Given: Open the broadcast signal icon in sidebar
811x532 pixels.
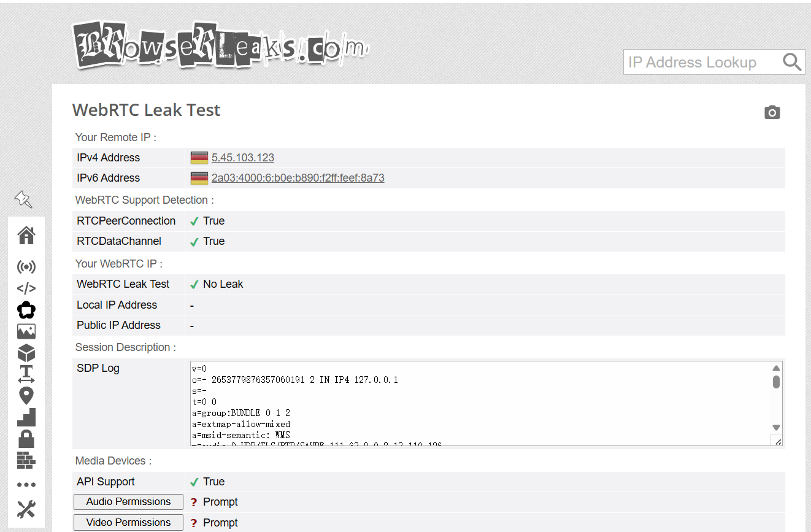Looking at the screenshot, I should [x=26, y=267].
